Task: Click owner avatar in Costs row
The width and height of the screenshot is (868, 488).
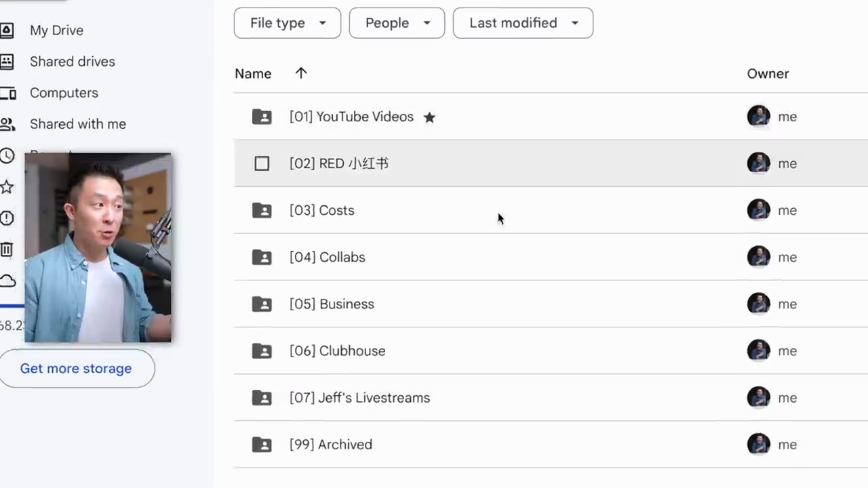Action: point(758,210)
